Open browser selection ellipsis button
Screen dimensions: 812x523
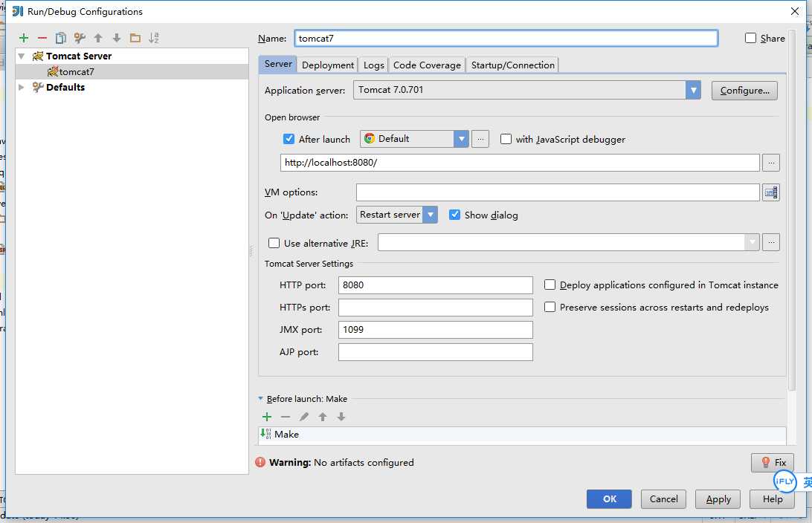pos(480,139)
